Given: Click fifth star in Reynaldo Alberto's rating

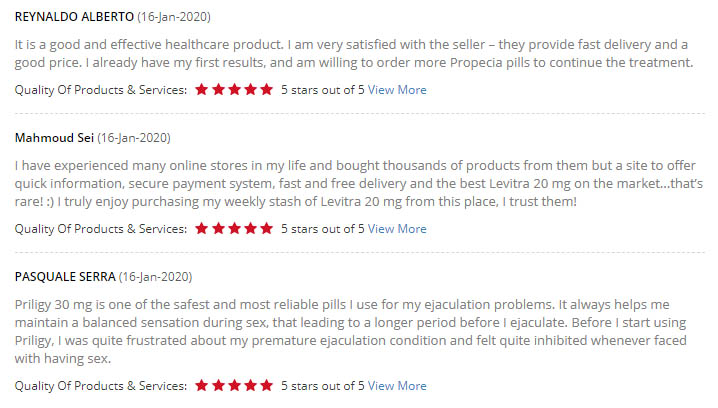Looking at the screenshot, I should [267, 90].
